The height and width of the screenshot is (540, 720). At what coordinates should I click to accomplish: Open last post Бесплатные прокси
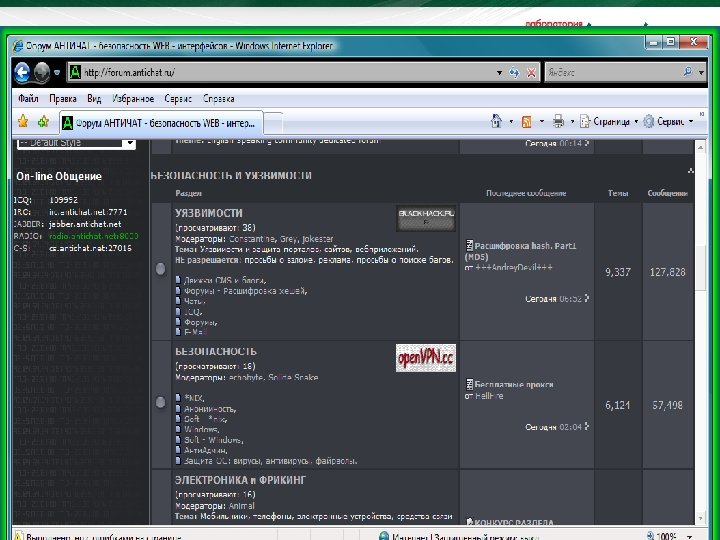pos(514,384)
